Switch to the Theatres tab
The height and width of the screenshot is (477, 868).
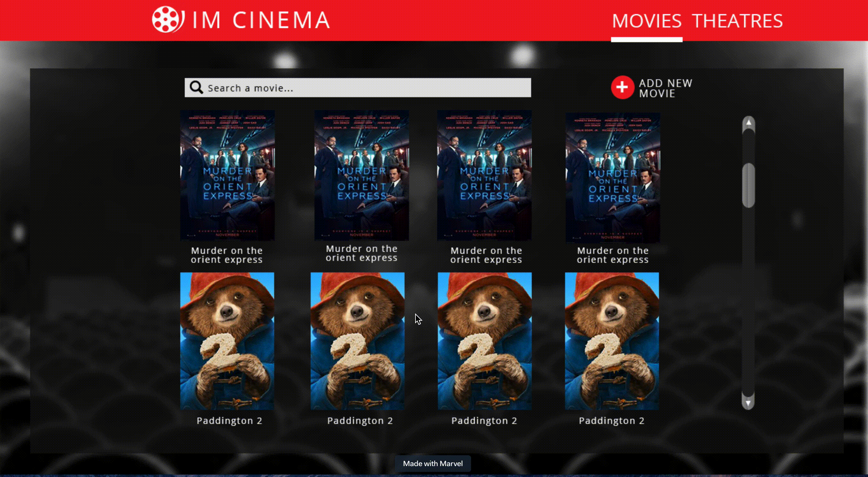pos(737,21)
